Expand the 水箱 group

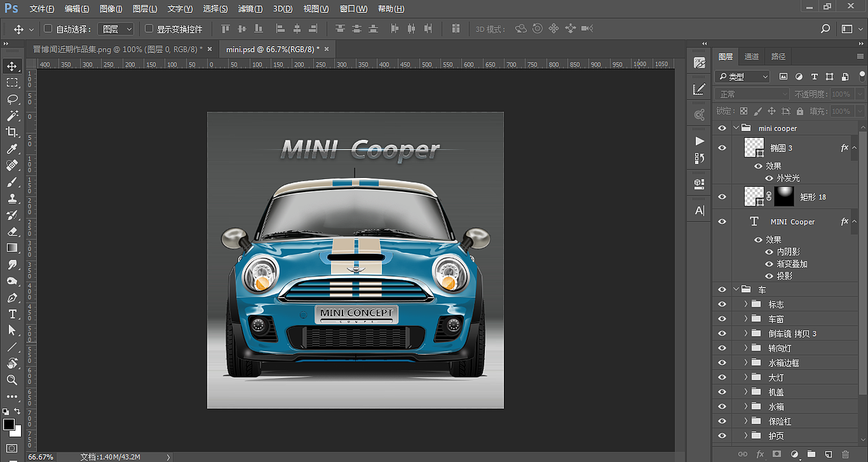coord(746,406)
